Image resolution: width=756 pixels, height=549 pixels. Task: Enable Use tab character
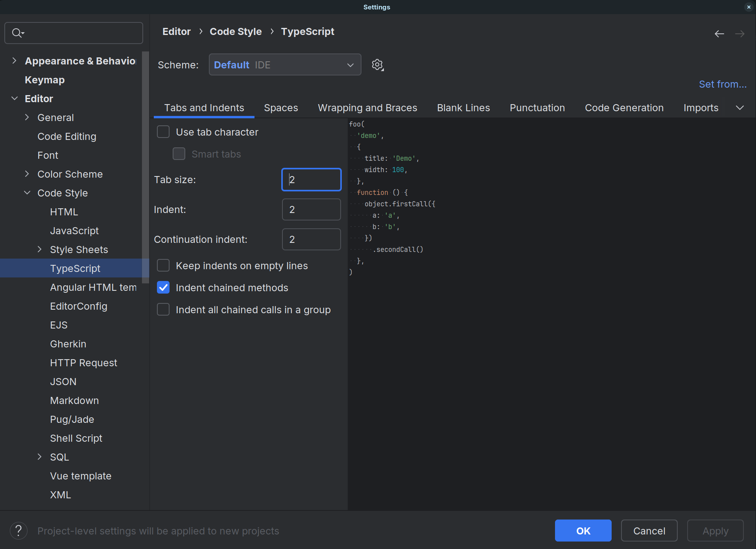163,132
